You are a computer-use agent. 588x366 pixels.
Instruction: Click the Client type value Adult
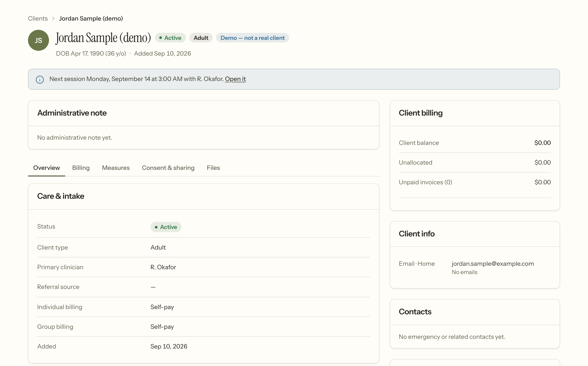pos(158,247)
